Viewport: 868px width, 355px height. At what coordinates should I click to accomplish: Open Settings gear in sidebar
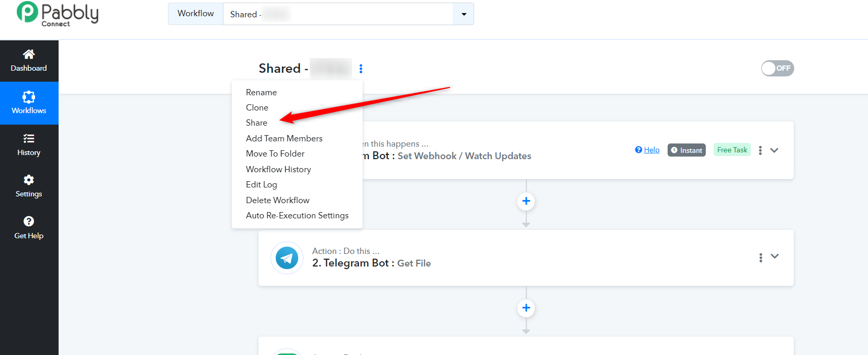[x=29, y=180]
